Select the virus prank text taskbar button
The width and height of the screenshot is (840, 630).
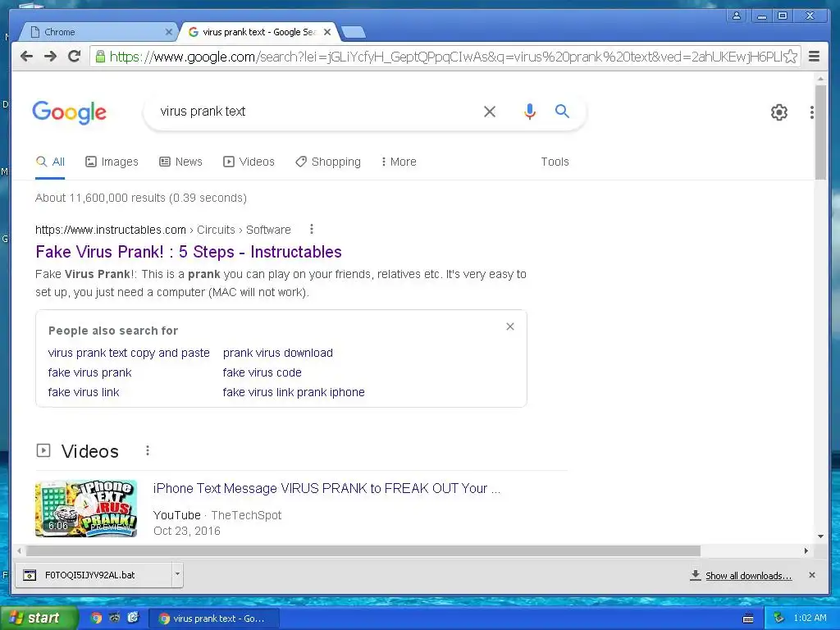pos(212,619)
